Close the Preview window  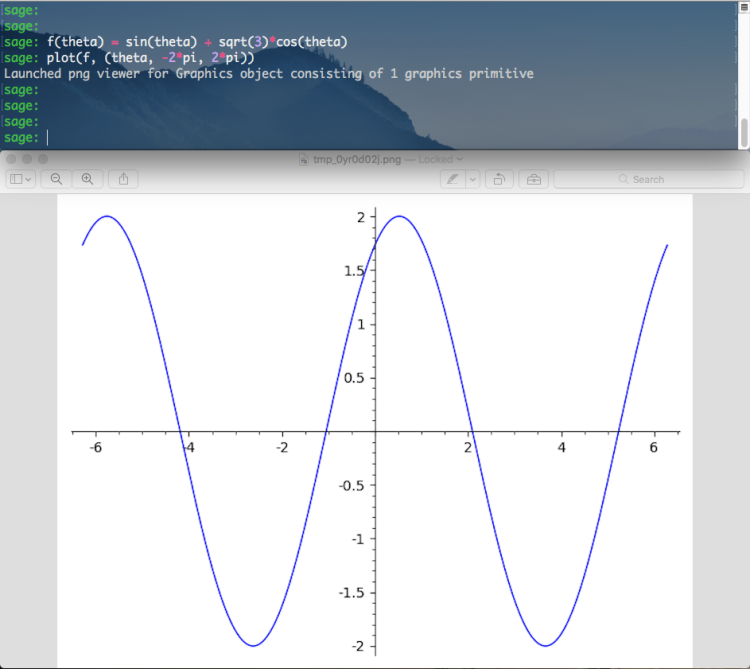pos(11,159)
